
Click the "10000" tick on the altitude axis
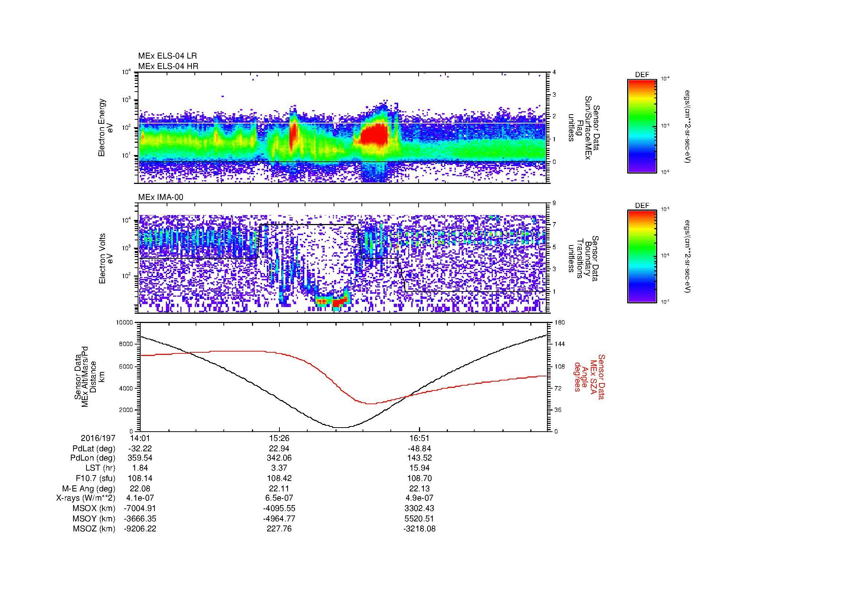pos(124,323)
